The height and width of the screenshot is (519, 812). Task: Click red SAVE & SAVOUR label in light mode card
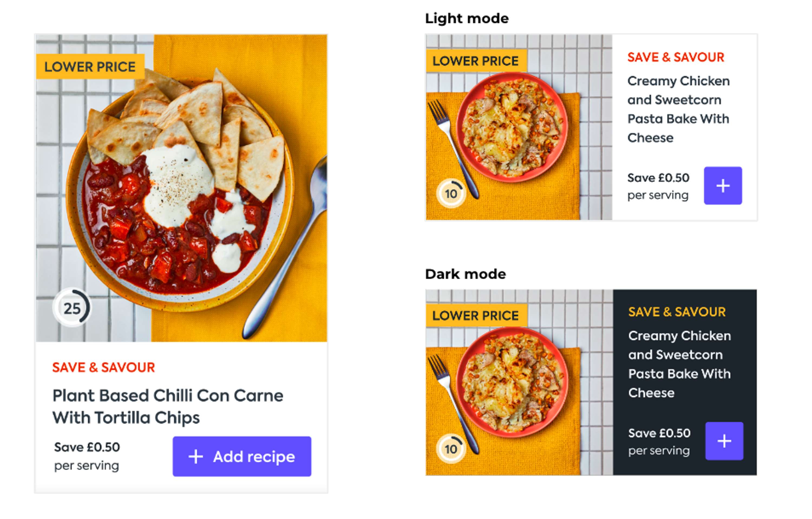click(x=676, y=57)
